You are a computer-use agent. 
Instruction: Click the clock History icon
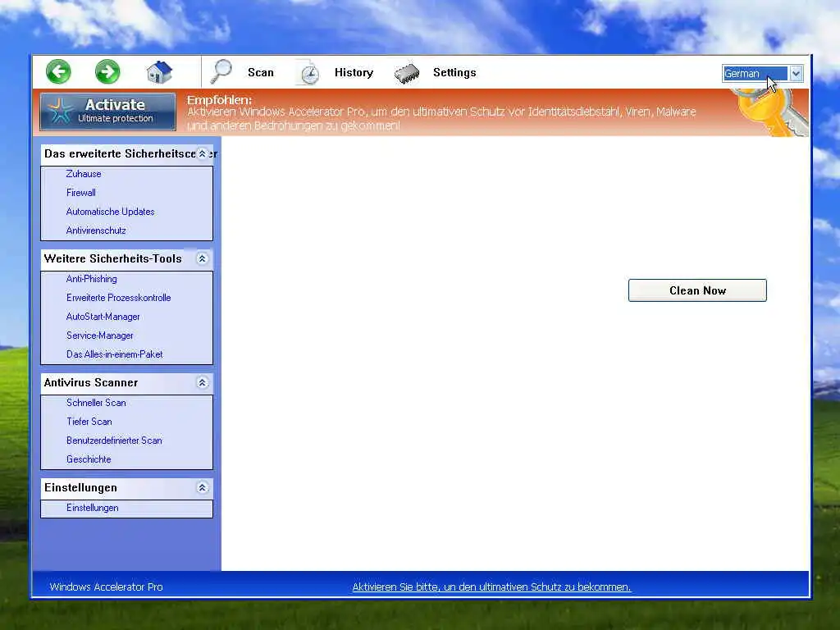pyautogui.click(x=308, y=73)
